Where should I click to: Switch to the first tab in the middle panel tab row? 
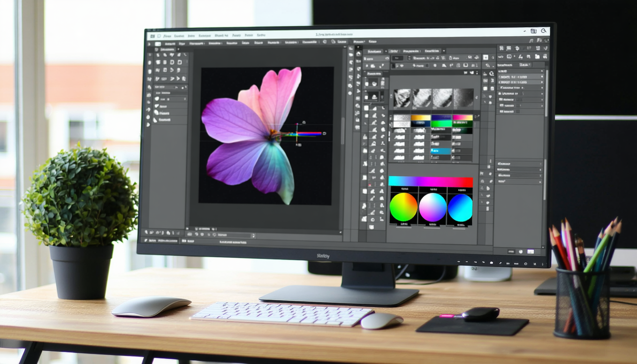pyautogui.click(x=374, y=51)
